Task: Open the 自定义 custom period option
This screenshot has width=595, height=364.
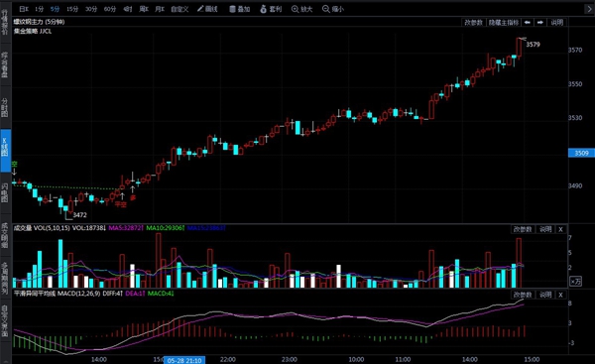Action: coord(179,9)
